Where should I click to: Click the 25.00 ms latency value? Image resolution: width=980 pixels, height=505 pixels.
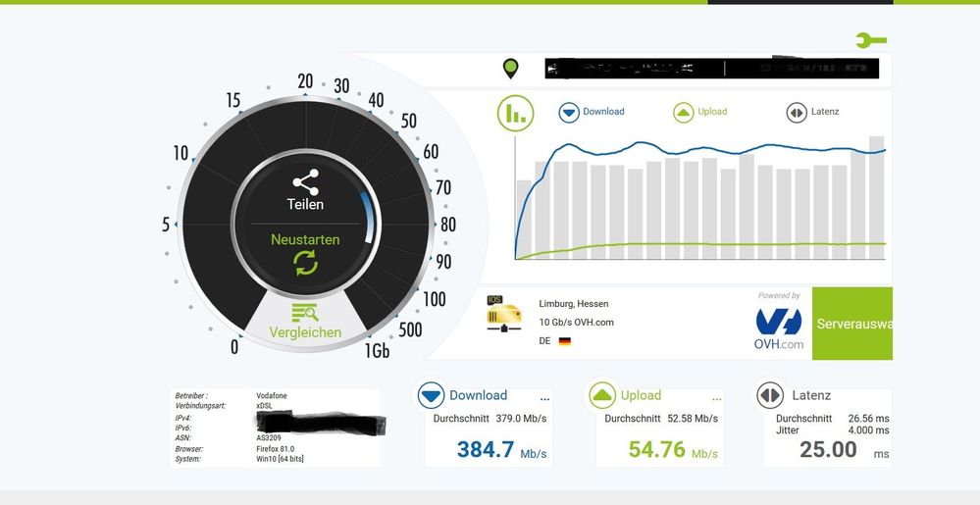[845, 449]
